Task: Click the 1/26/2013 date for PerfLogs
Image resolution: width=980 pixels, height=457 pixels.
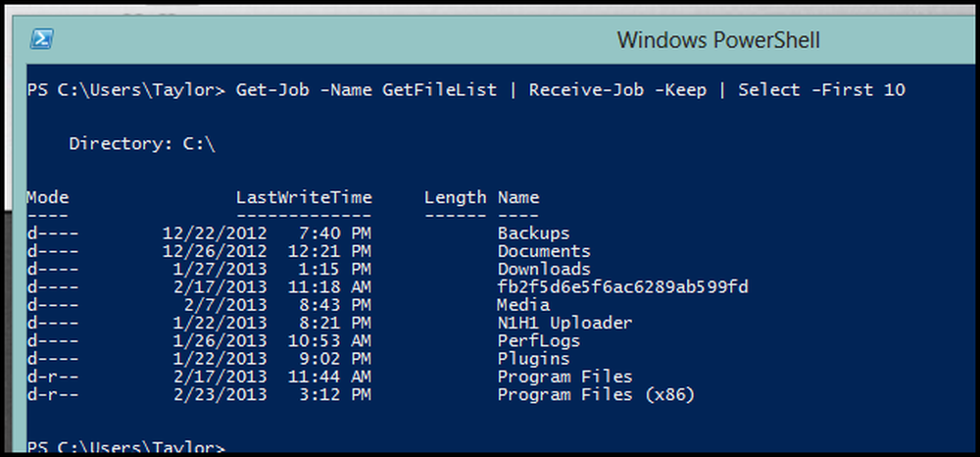Action: coord(220,341)
